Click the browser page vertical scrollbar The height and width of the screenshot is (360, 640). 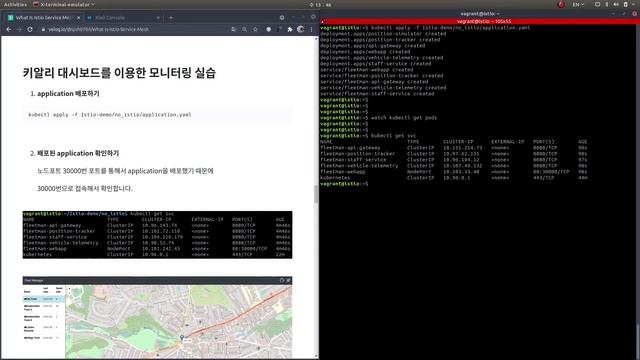[316, 194]
